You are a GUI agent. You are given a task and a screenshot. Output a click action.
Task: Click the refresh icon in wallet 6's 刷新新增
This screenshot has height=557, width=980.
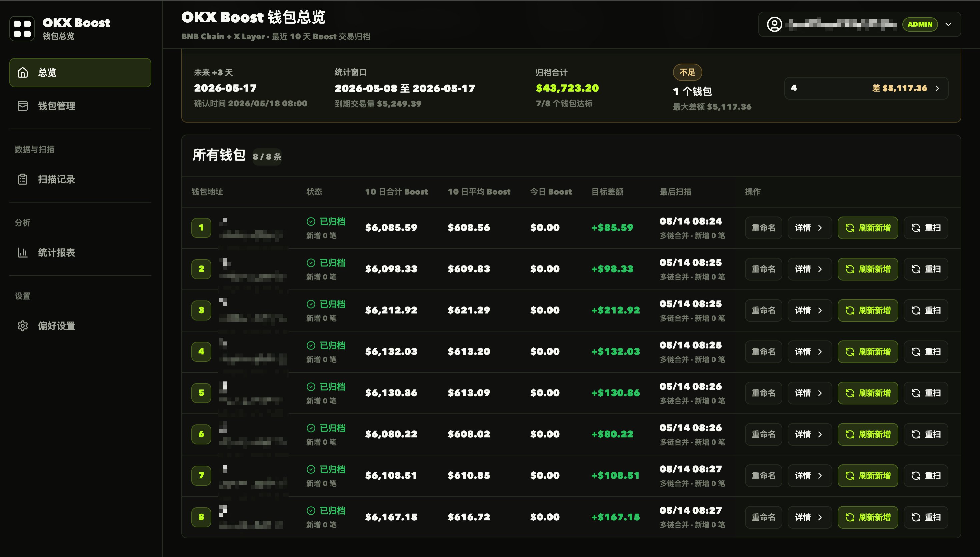pos(850,434)
